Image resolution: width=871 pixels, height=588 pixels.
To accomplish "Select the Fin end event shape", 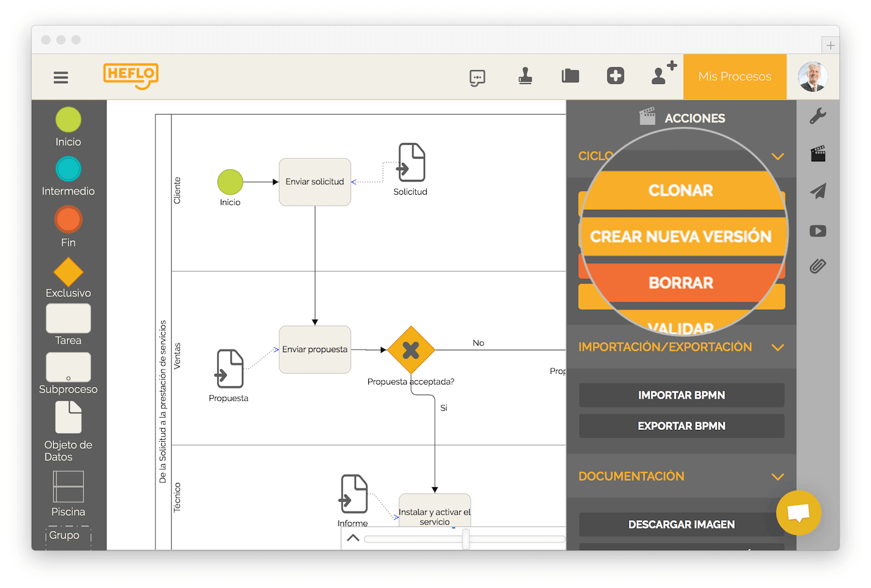I will pos(68,220).
